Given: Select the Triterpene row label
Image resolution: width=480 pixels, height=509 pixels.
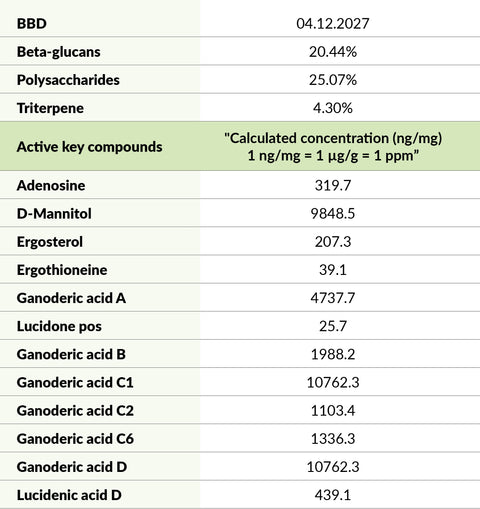Looking at the screenshot, I should (50, 108).
